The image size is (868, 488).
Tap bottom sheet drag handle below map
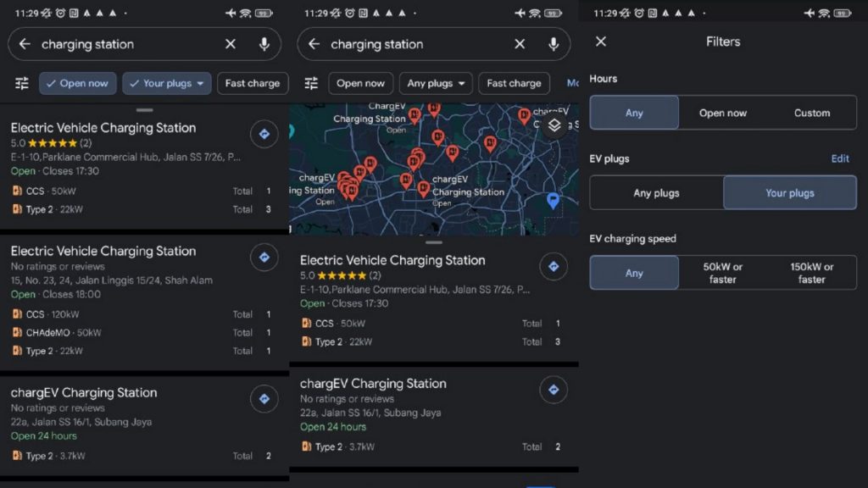click(434, 242)
